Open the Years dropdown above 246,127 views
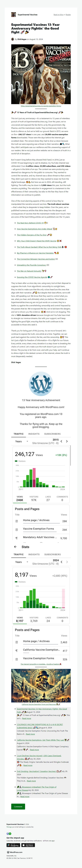The image size is (82, 868). pos(22,441)
